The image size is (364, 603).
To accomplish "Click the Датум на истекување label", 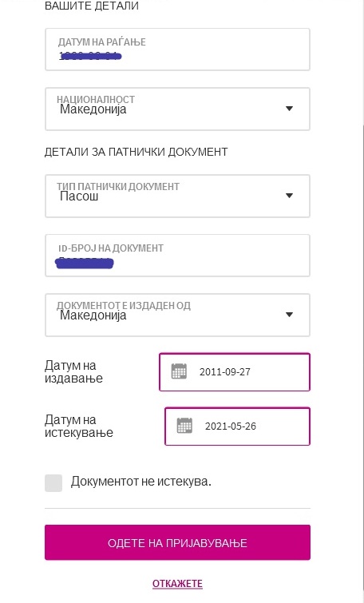I will [79, 426].
